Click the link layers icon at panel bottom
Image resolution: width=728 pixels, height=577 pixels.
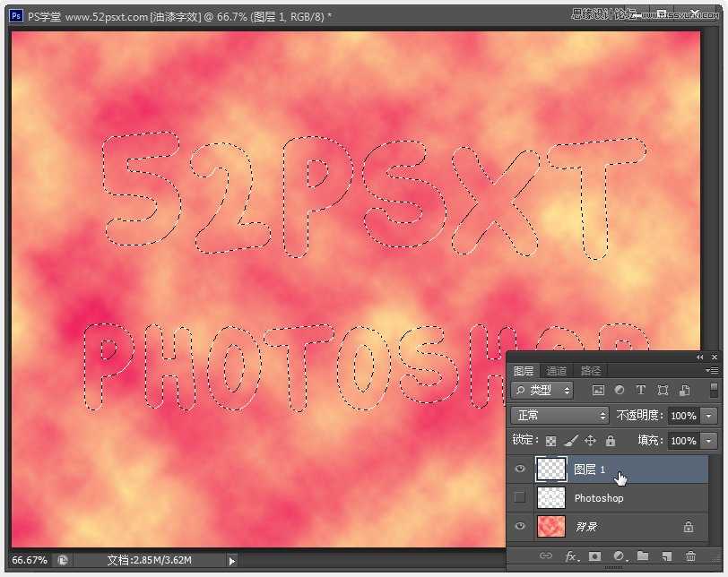(x=546, y=555)
